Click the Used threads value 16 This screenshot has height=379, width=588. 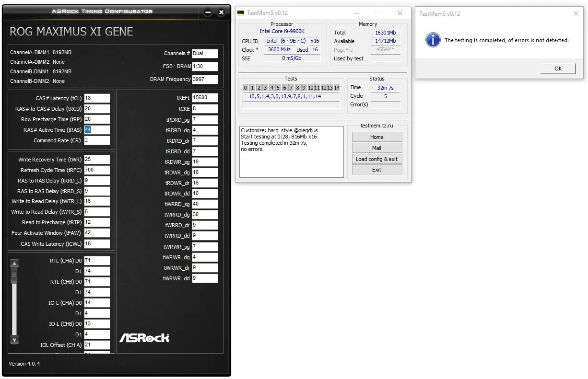(x=315, y=50)
